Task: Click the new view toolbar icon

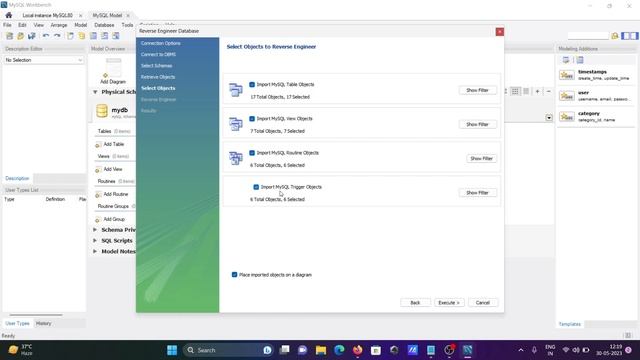Action: click(104, 36)
